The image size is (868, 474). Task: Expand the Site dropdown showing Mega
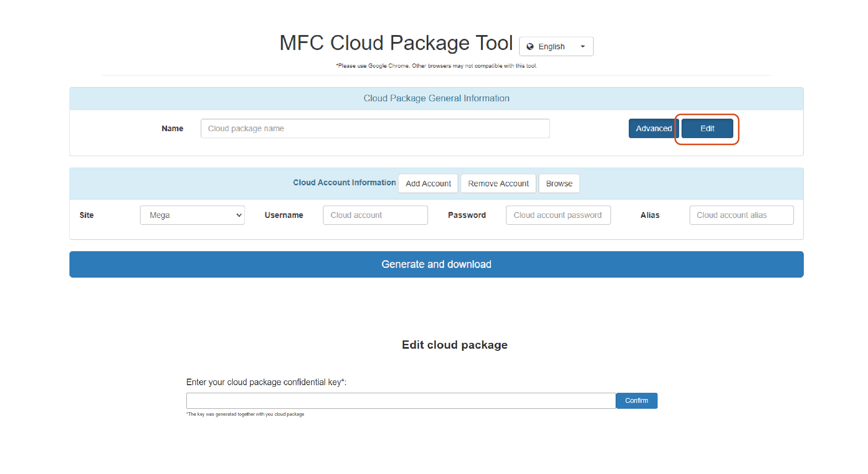pos(192,215)
